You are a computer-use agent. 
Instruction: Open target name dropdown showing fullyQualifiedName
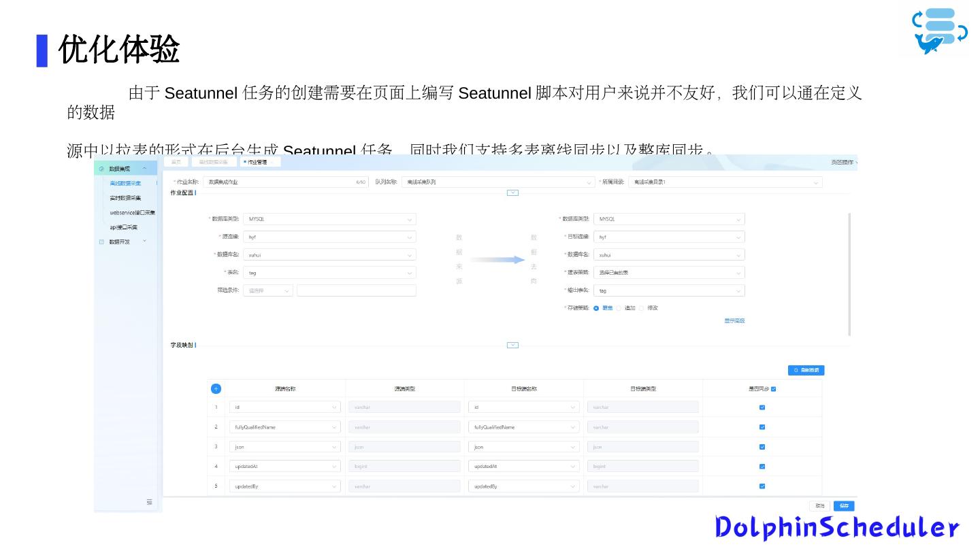coord(524,427)
